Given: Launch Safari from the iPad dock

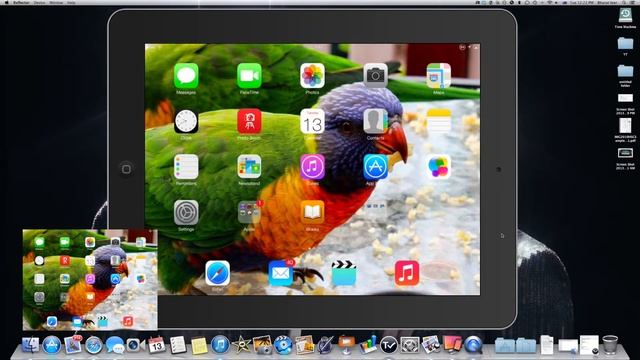Looking at the screenshot, I should (x=217, y=273).
